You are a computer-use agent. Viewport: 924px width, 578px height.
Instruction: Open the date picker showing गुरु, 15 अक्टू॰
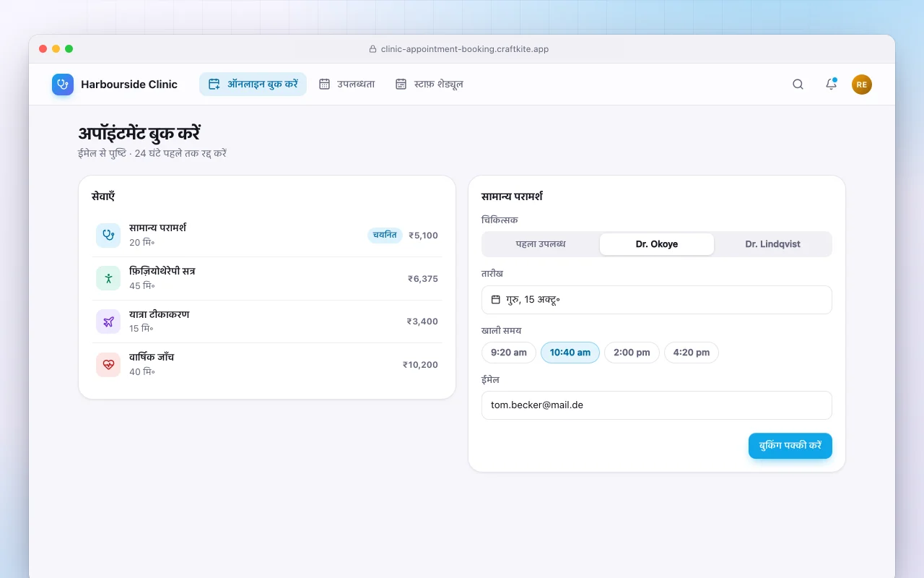(657, 300)
